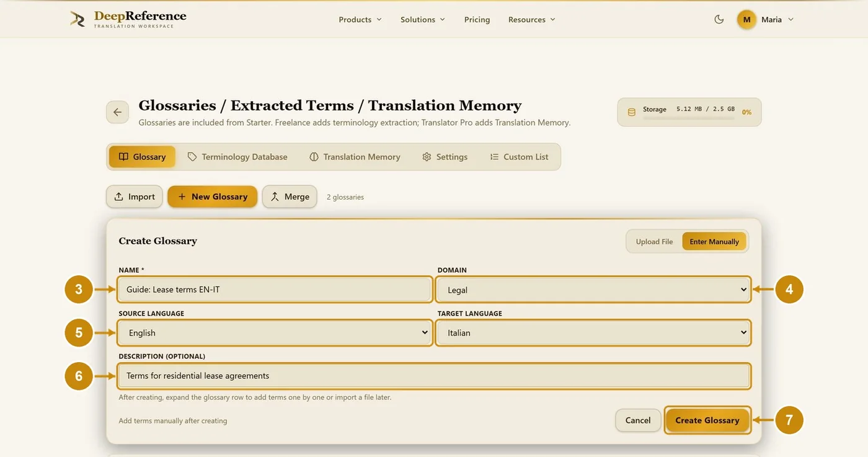This screenshot has width=868, height=457.
Task: Click the M user avatar
Action: pos(746,19)
